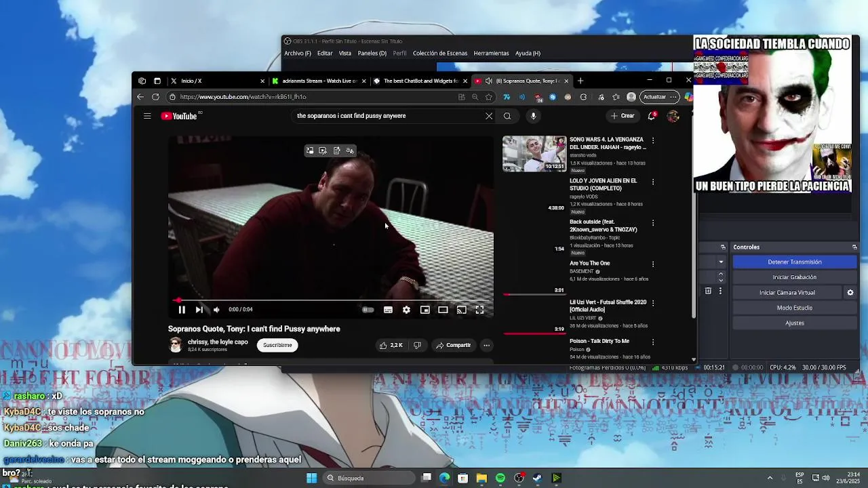Open YouTube notifications bell
This screenshot has height=488, width=868.
coord(652,116)
